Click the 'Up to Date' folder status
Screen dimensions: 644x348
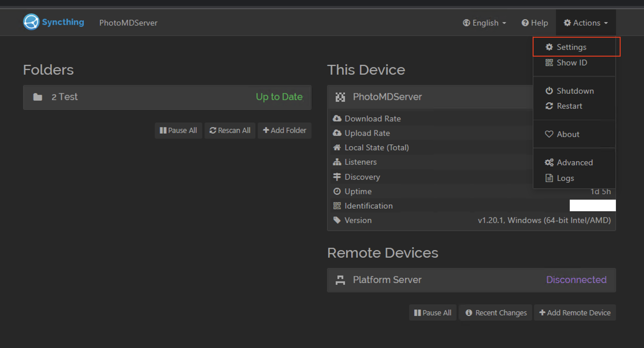coord(279,97)
